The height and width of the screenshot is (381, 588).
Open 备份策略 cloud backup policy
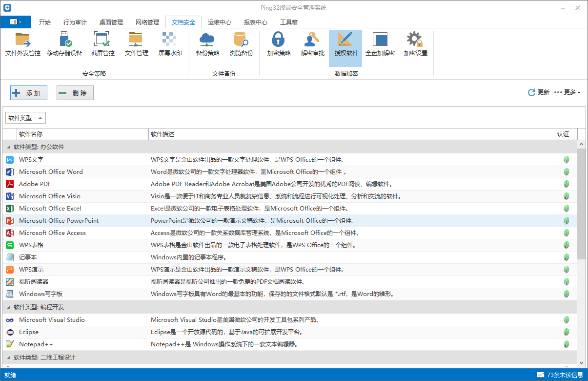[x=208, y=45]
